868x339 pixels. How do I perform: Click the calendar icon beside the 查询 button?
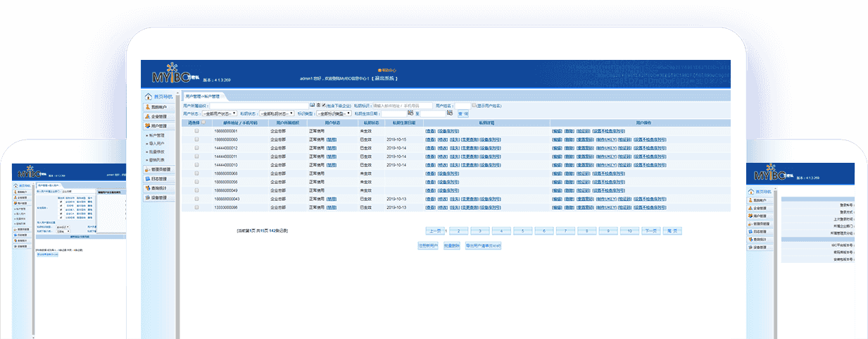tap(450, 113)
